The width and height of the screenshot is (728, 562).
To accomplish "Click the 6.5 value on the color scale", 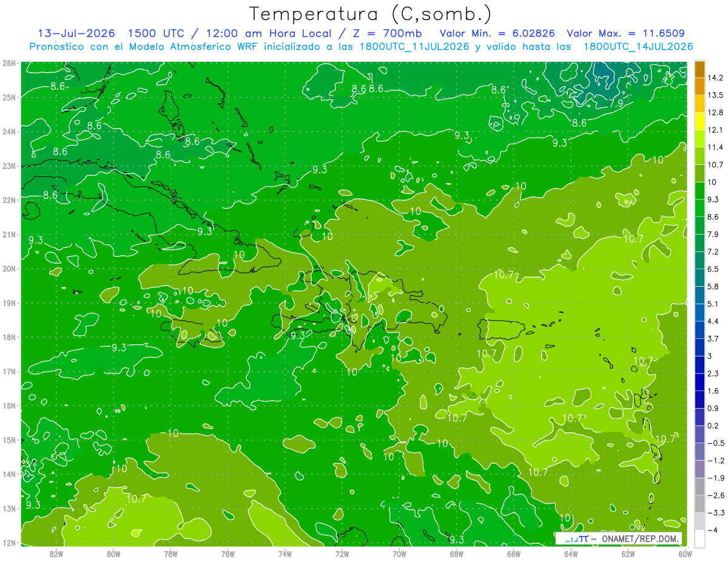I will point(713,269).
